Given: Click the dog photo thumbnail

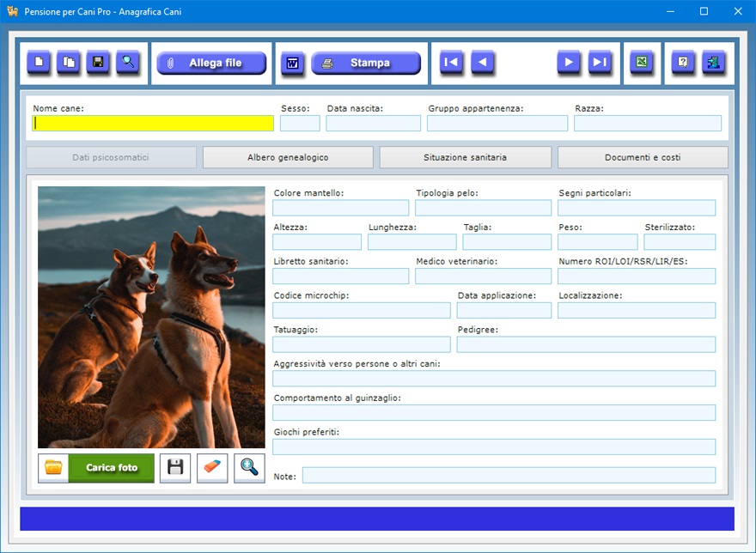Looking at the screenshot, I should [151, 317].
